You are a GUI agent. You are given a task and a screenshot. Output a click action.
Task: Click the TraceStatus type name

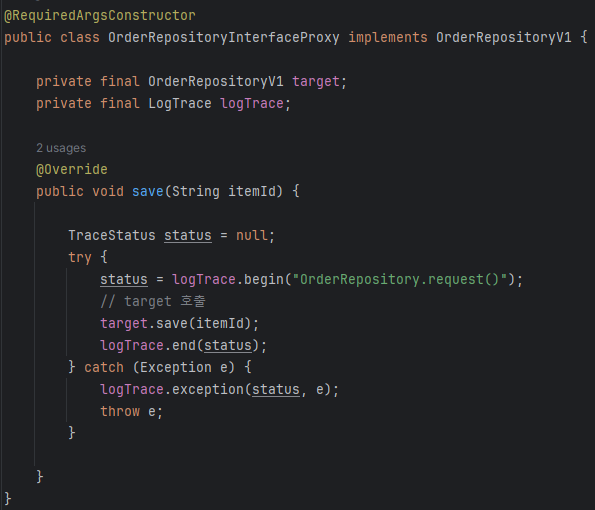click(112, 235)
